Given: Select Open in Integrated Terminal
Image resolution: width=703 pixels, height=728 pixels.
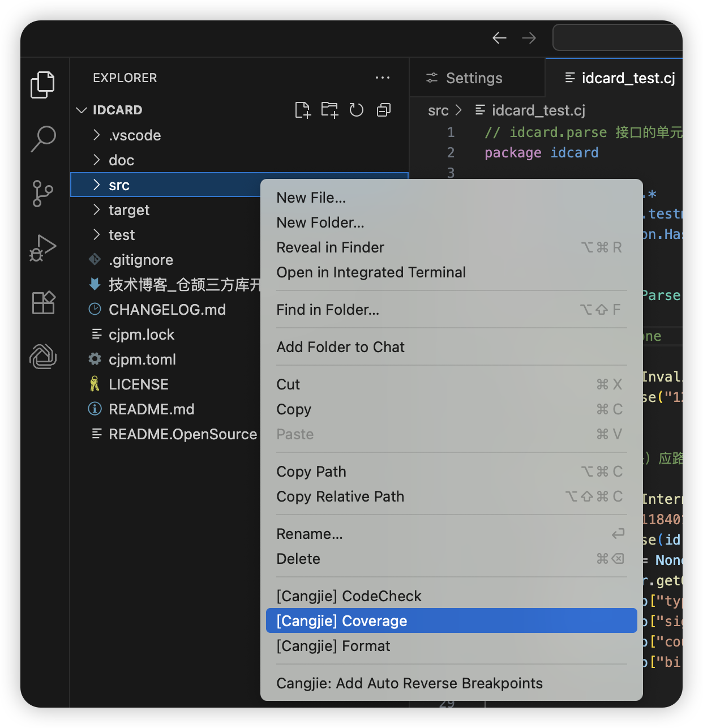Looking at the screenshot, I should coord(452,272).
